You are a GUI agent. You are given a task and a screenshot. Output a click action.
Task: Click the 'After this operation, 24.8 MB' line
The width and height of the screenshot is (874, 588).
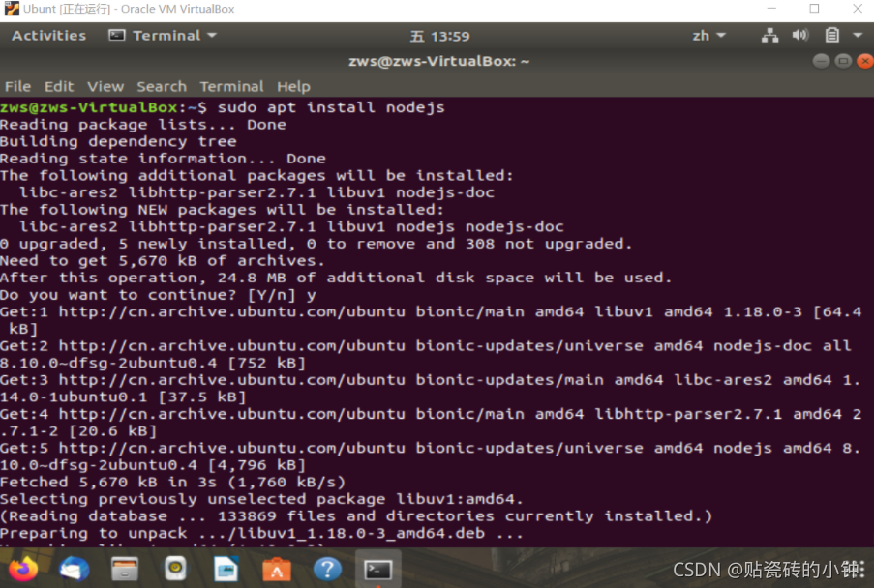(336, 278)
